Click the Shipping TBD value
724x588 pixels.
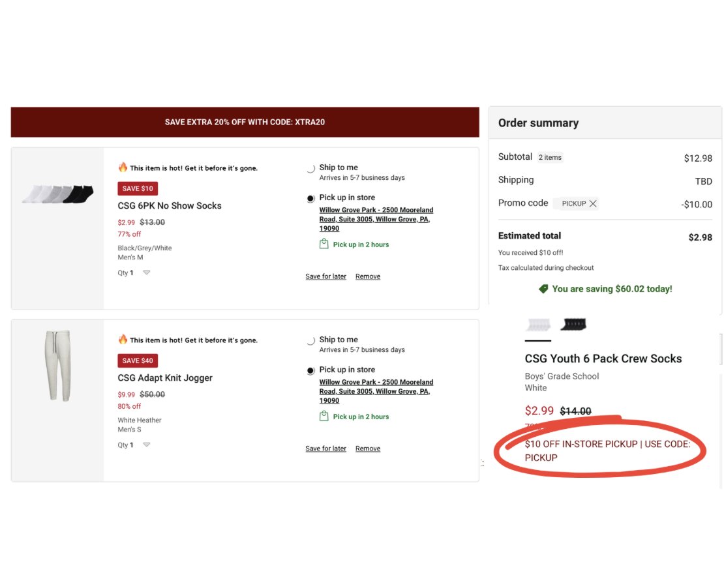[x=704, y=181]
